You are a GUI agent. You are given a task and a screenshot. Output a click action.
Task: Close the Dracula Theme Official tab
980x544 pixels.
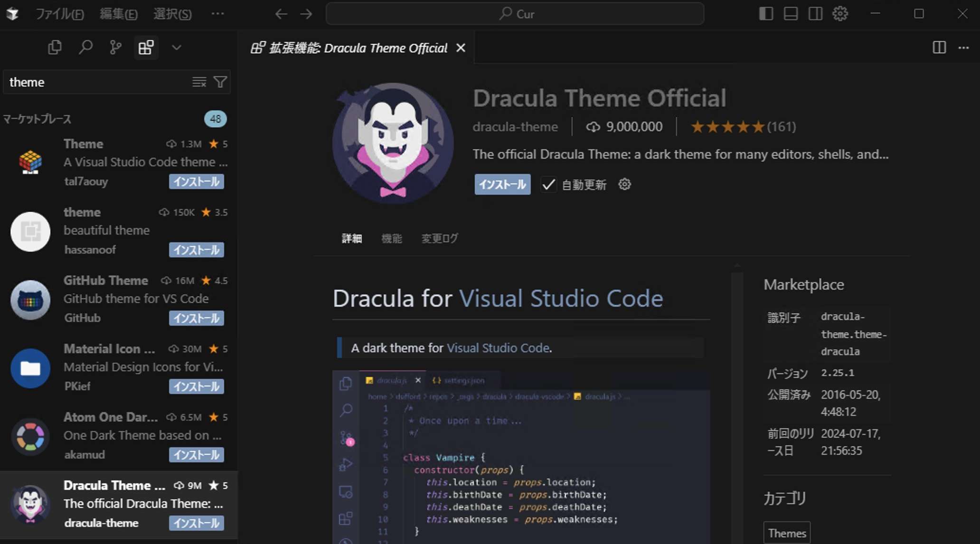tap(461, 48)
